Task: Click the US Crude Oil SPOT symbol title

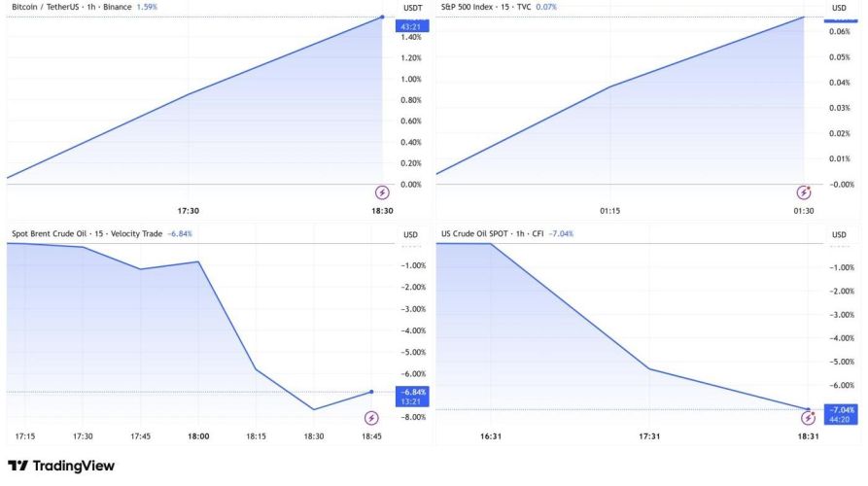Action: 478,234
